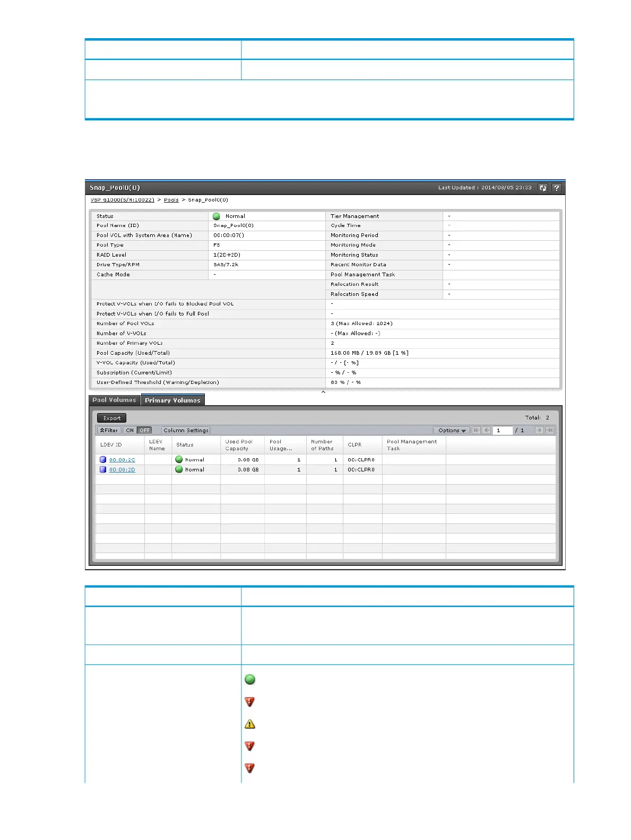Image resolution: width=631 pixels, height=840 pixels.
Task: Jump to the last page arrow
Action: (550, 430)
